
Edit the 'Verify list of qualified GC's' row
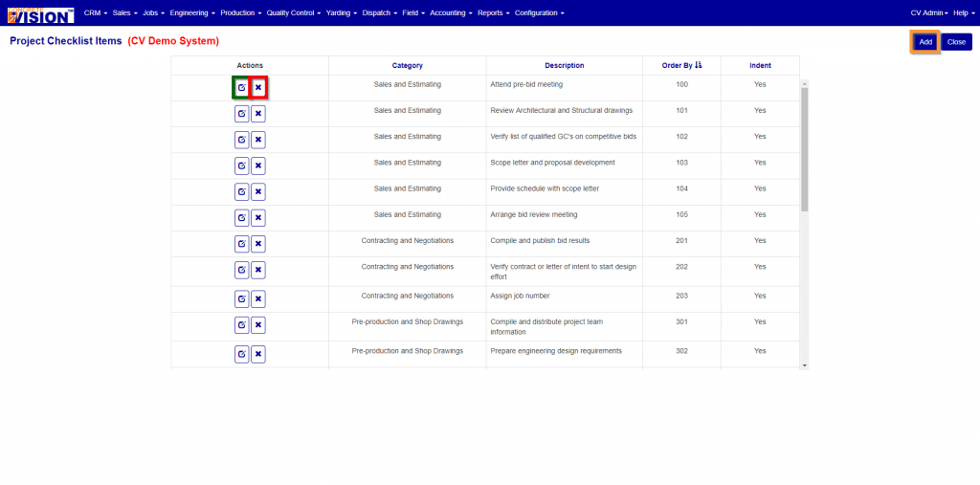[242, 140]
